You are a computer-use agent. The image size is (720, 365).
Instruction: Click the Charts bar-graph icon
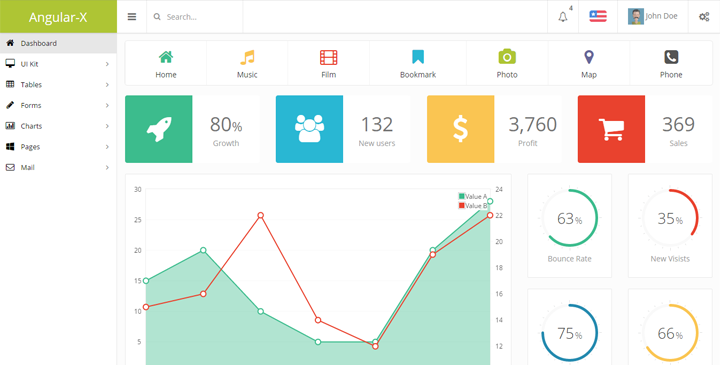(x=10, y=125)
